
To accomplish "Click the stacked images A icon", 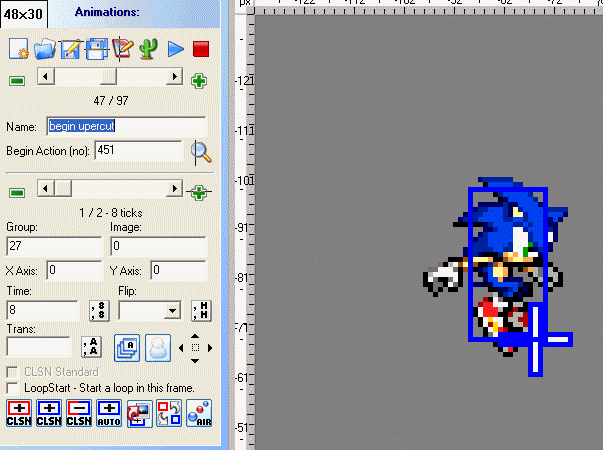I will (x=127, y=348).
